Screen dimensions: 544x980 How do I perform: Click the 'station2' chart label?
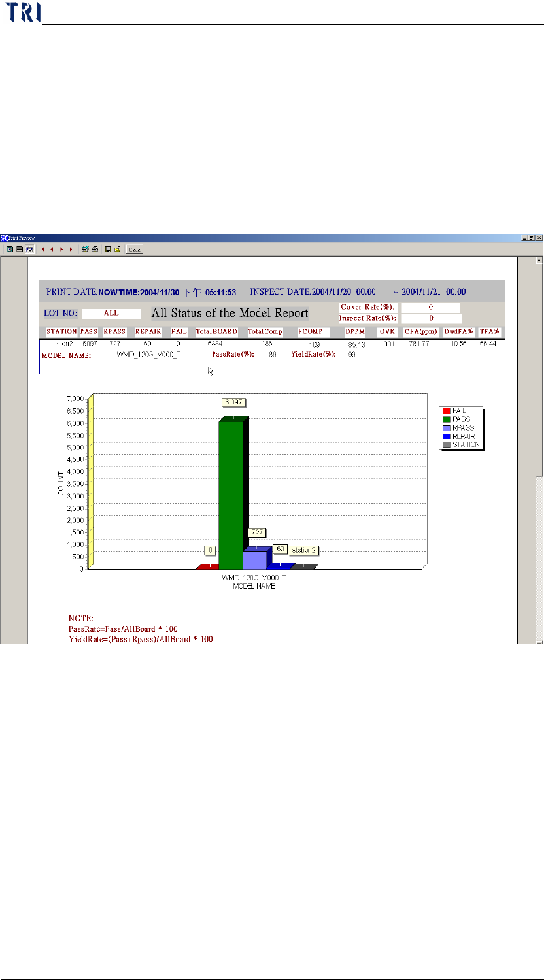[304, 551]
